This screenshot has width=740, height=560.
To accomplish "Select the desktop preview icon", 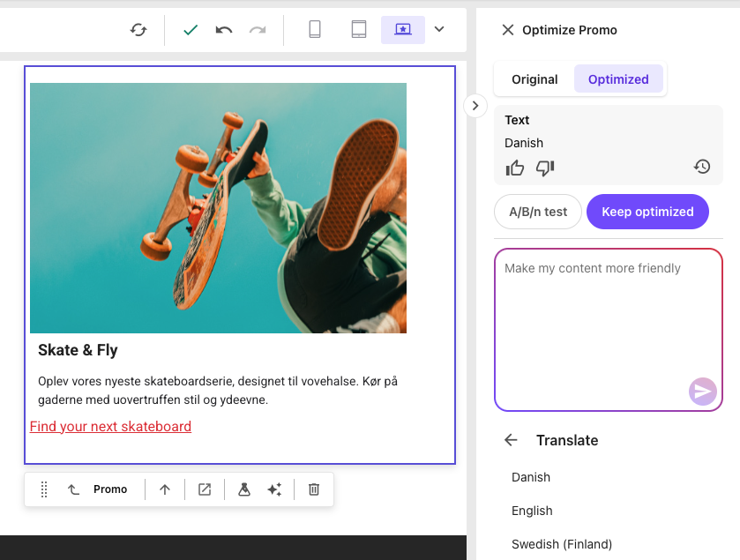I will [403, 29].
